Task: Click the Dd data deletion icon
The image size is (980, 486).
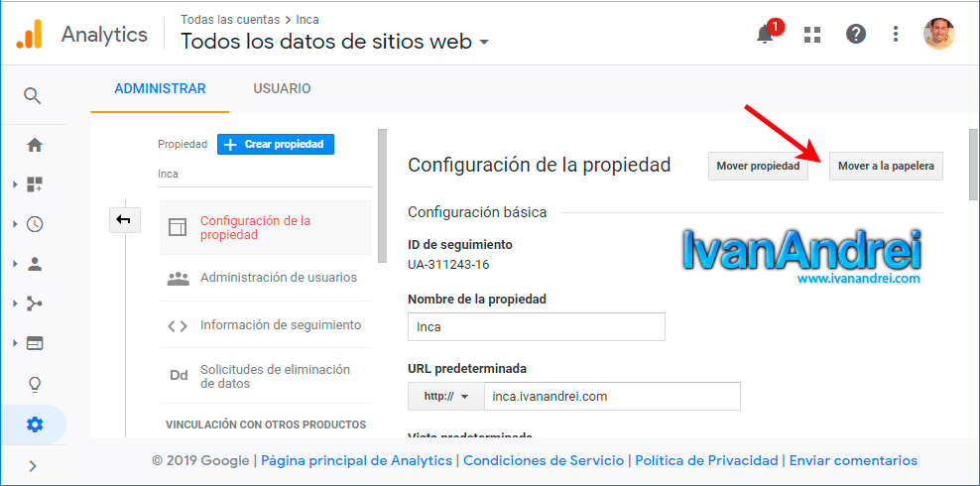Action: tap(179, 376)
